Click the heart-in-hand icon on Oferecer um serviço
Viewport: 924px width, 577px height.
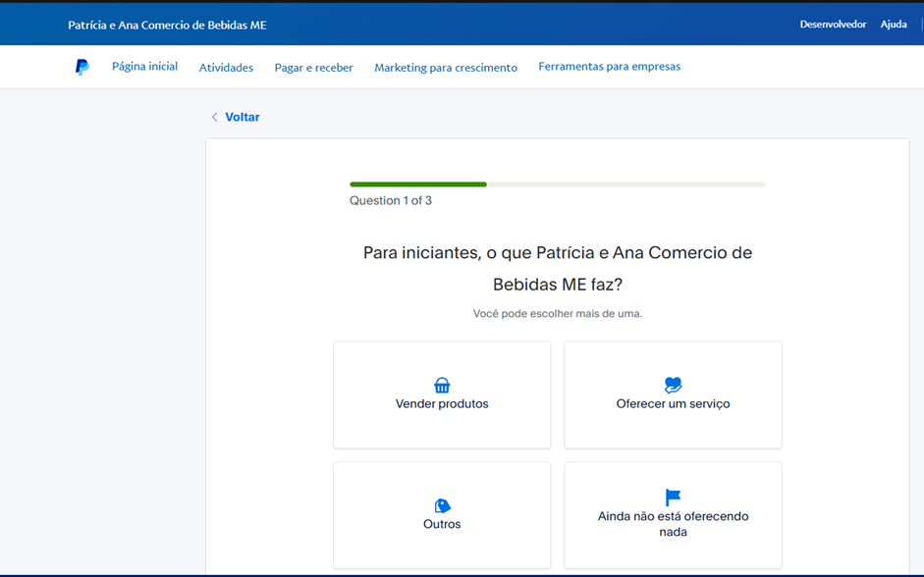coord(673,385)
